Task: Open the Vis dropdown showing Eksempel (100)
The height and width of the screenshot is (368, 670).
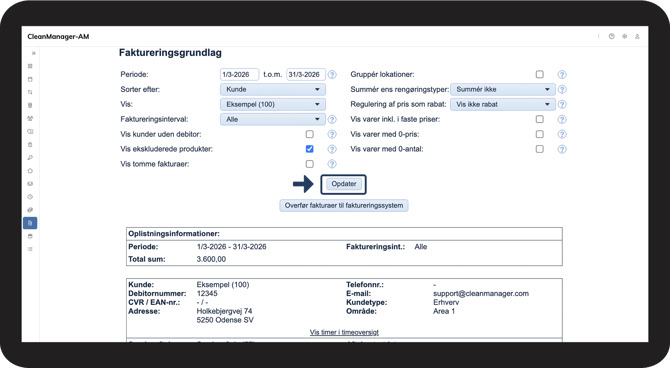Action: [273, 104]
